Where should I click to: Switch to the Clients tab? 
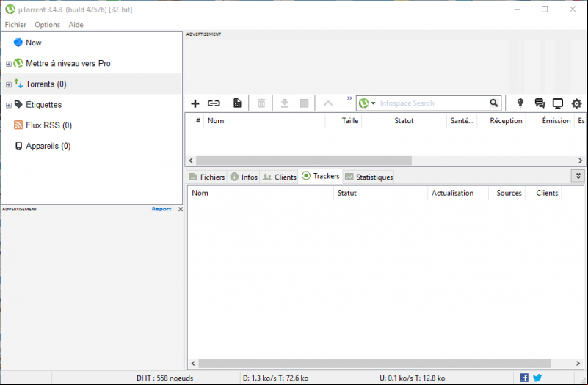coord(280,177)
